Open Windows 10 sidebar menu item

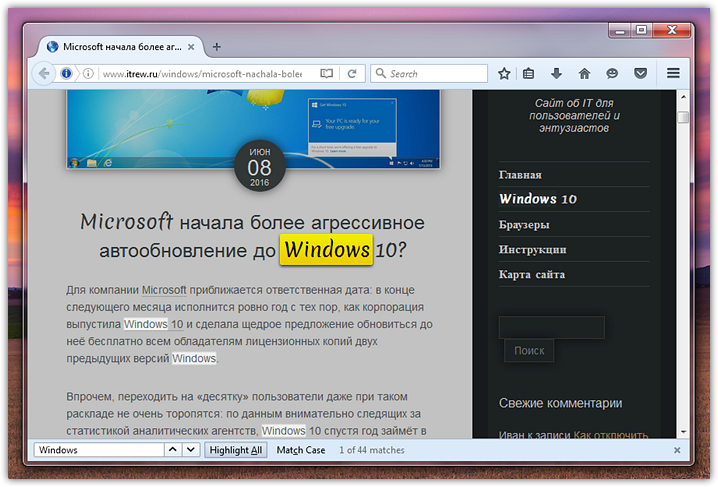coord(538,199)
